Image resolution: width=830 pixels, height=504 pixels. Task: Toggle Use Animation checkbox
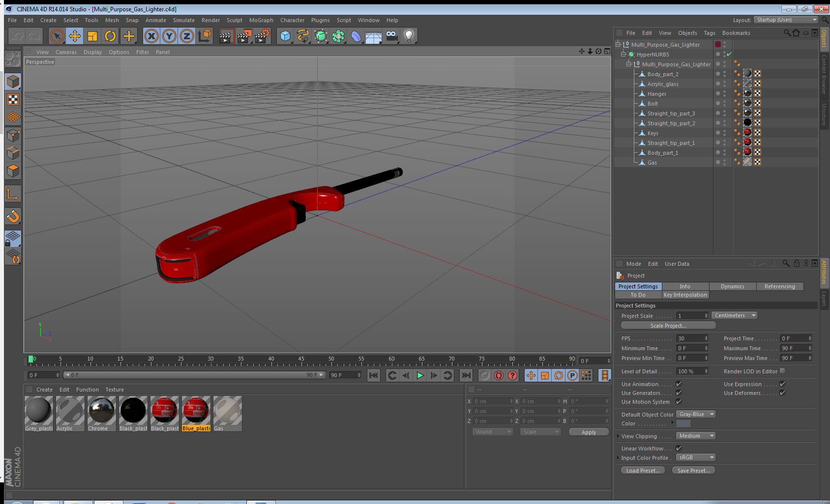679,384
